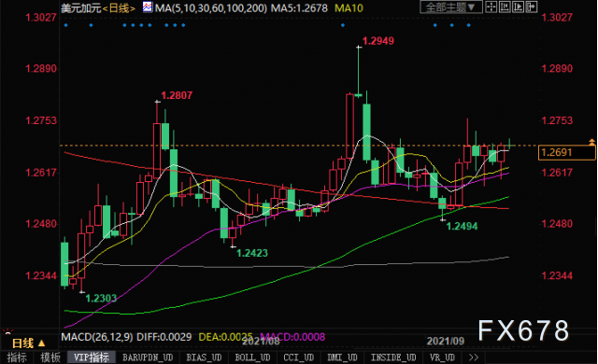The width and height of the screenshot is (598, 364).
Task: Click the crosshair cursor icon in top toolbar
Action: [x=491, y=7]
